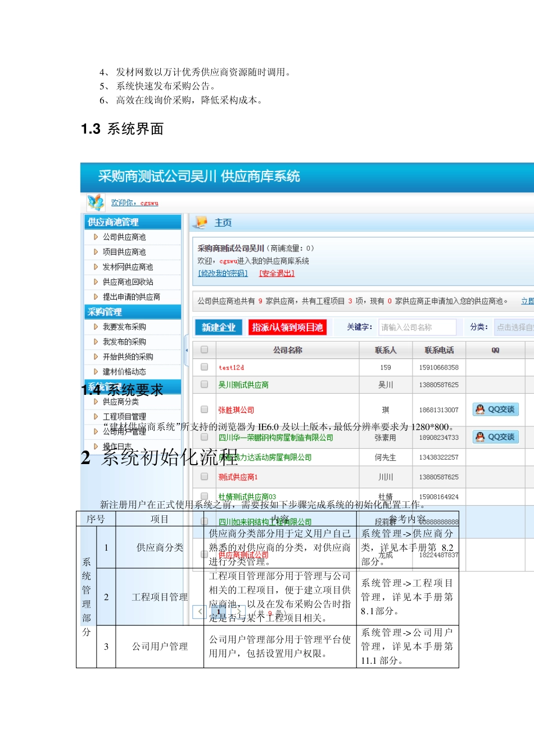
Task: Click arrow icon beside 我要发布采购
Action: (96, 327)
